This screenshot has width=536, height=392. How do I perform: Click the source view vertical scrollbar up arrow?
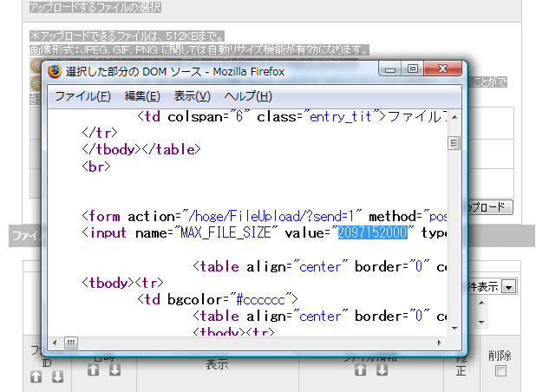pos(454,117)
